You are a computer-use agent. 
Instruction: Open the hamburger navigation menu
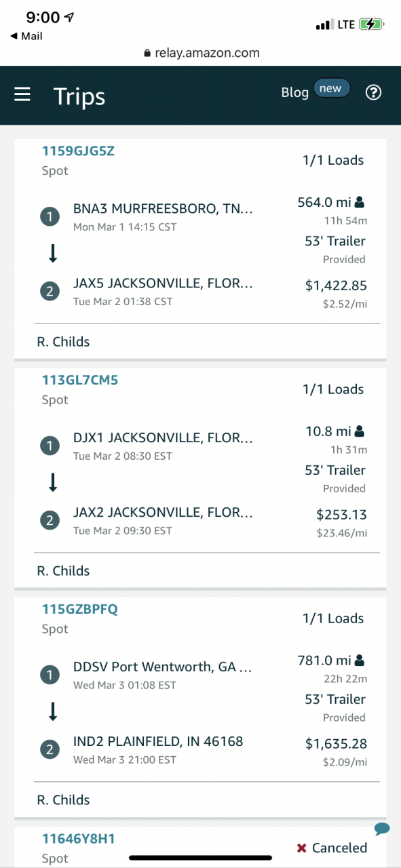pyautogui.click(x=22, y=94)
